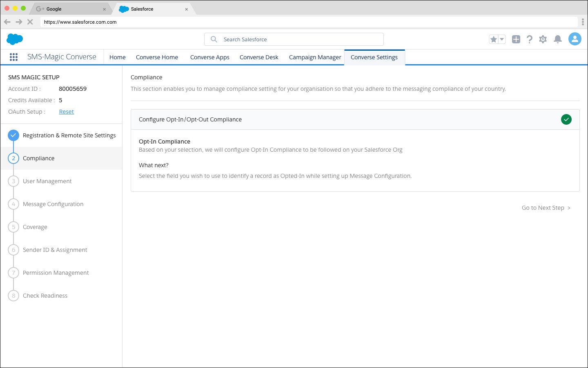
Task: Click the green compliance checkmark icon
Action: click(x=566, y=119)
